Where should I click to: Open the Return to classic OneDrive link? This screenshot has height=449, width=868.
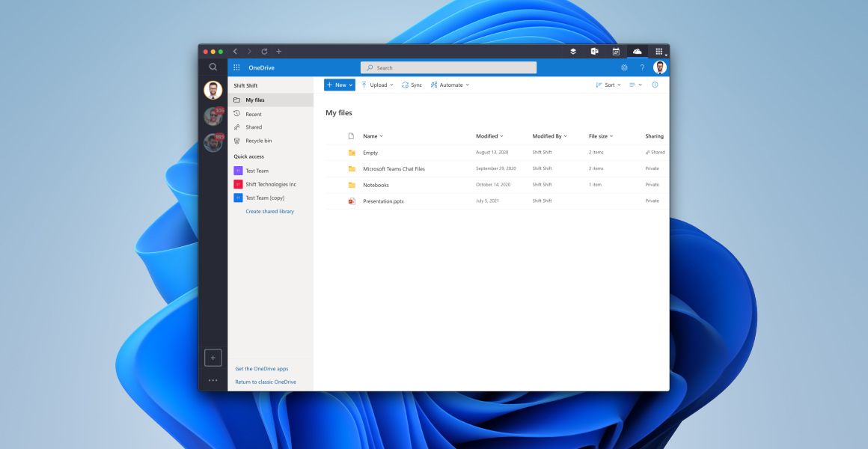point(265,382)
